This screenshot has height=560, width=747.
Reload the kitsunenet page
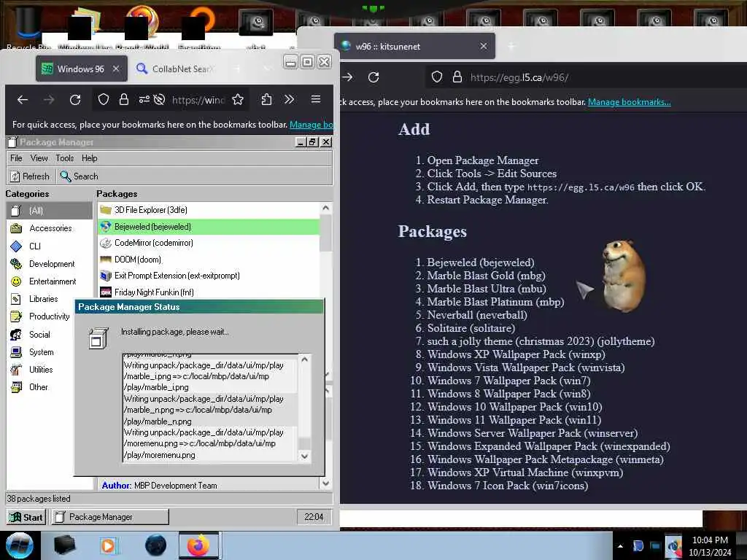pyautogui.click(x=373, y=77)
